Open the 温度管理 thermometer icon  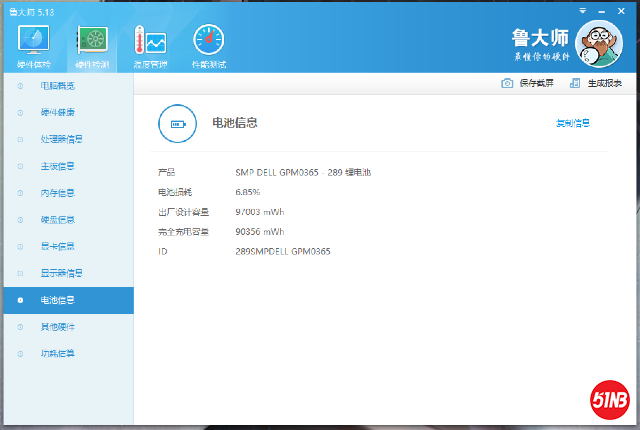coord(151,41)
